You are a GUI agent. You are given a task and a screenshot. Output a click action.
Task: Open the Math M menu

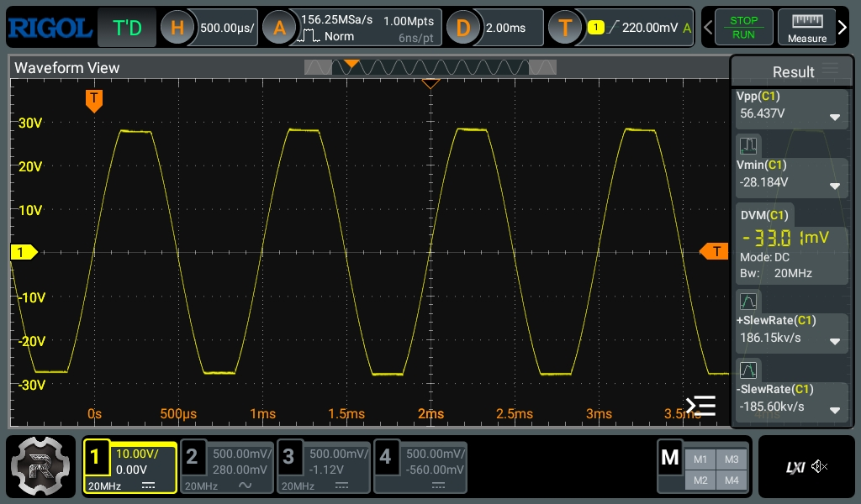click(670, 457)
